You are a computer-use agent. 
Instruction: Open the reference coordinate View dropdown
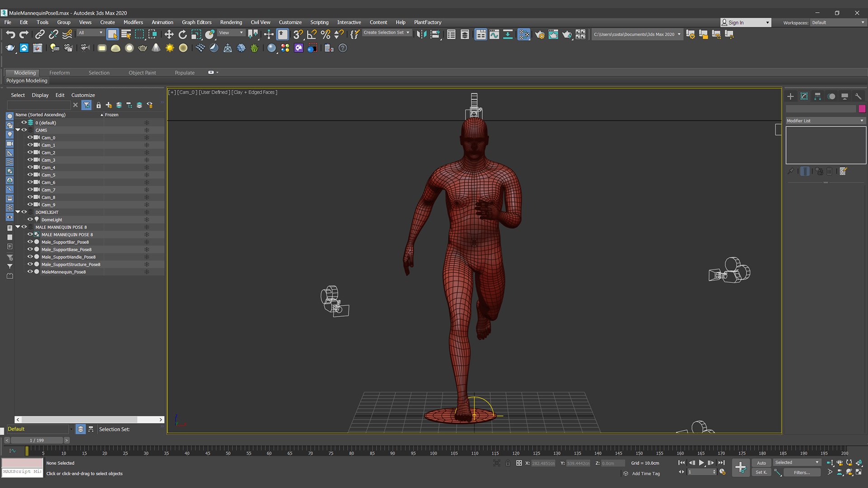point(231,33)
